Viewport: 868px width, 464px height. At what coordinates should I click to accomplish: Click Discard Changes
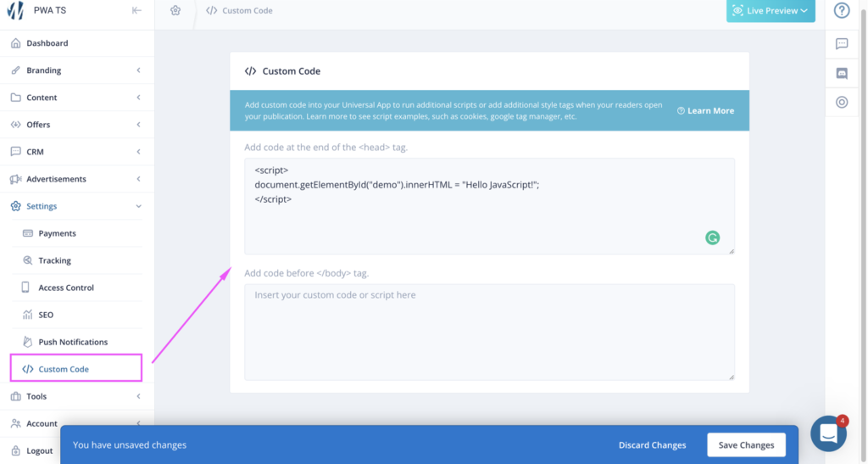pos(652,444)
